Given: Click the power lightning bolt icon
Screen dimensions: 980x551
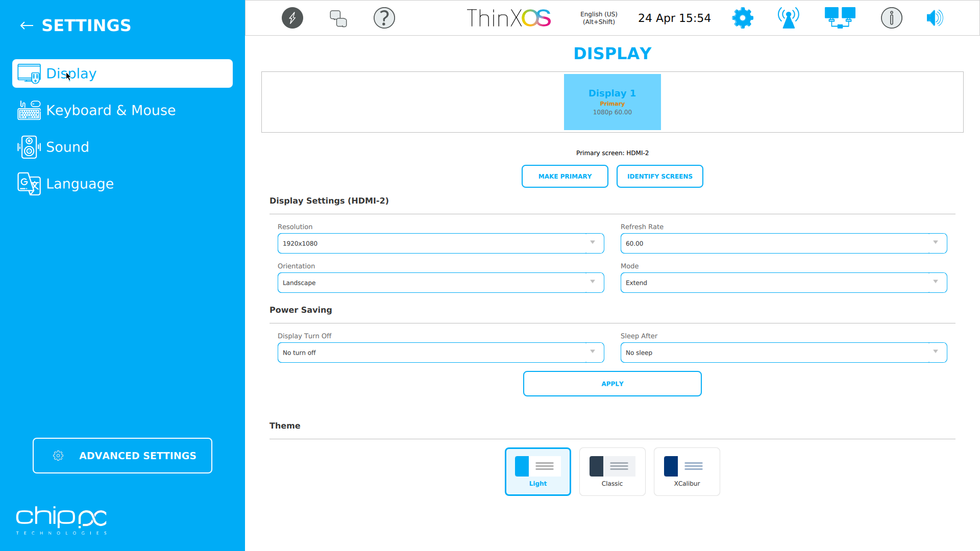Looking at the screenshot, I should (292, 18).
